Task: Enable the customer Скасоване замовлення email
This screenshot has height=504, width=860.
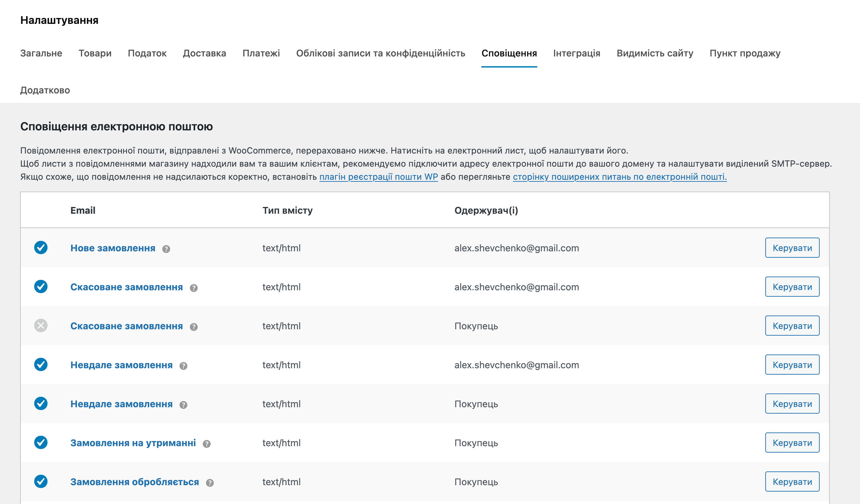Action: point(41,326)
